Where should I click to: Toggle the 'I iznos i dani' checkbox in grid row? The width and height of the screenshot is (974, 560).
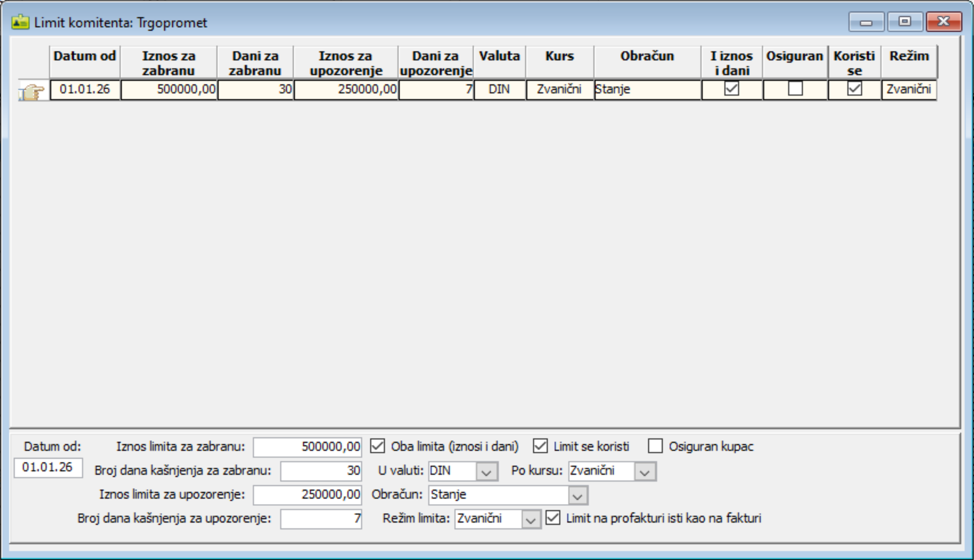732,88
